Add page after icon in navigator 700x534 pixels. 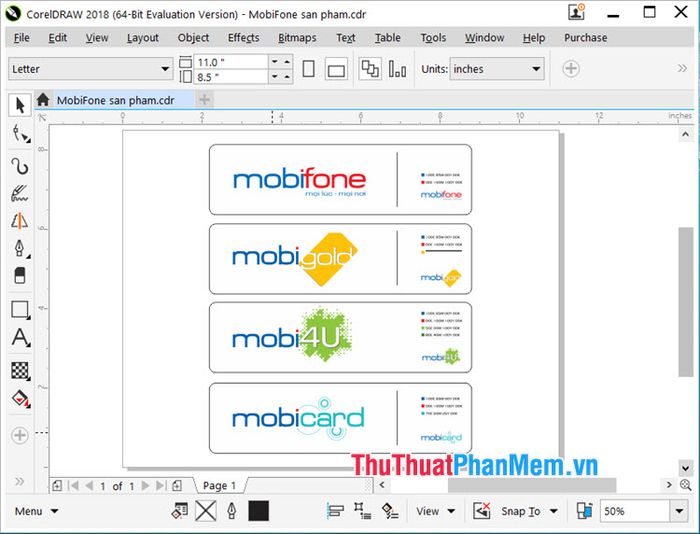point(177,485)
